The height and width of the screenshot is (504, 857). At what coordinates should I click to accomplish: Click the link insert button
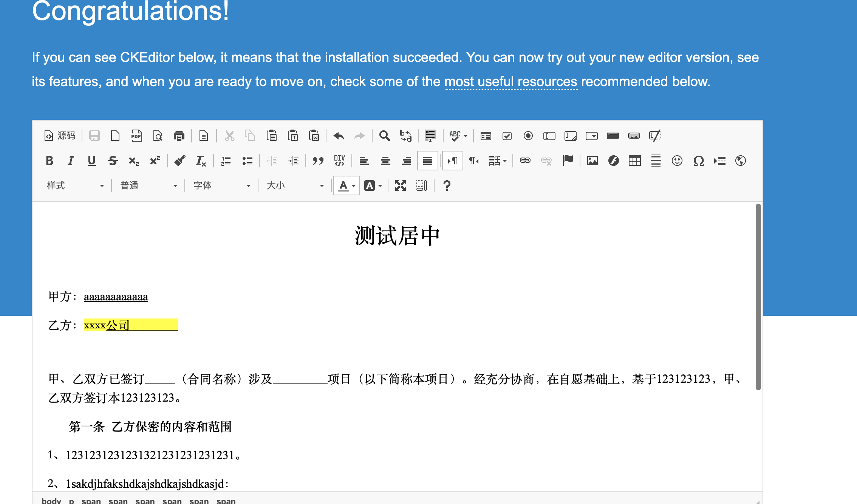525,161
